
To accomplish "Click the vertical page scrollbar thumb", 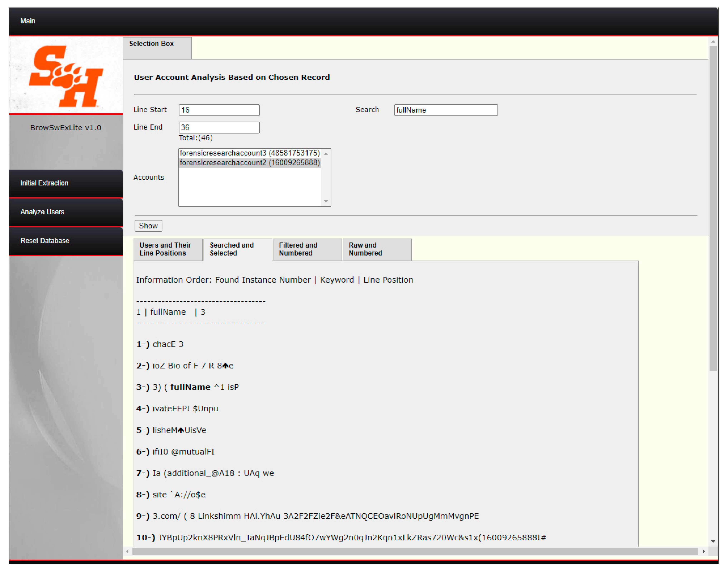I will tap(713, 208).
